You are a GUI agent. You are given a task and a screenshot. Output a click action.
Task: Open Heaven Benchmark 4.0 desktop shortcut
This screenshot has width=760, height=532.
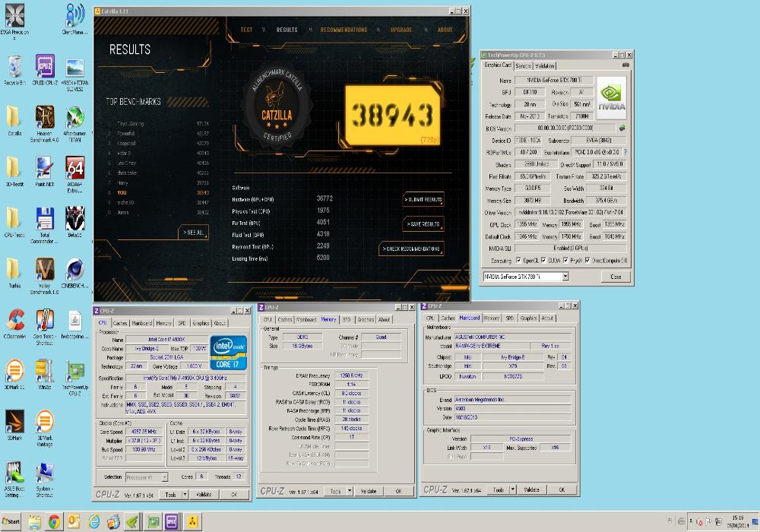click(x=45, y=124)
